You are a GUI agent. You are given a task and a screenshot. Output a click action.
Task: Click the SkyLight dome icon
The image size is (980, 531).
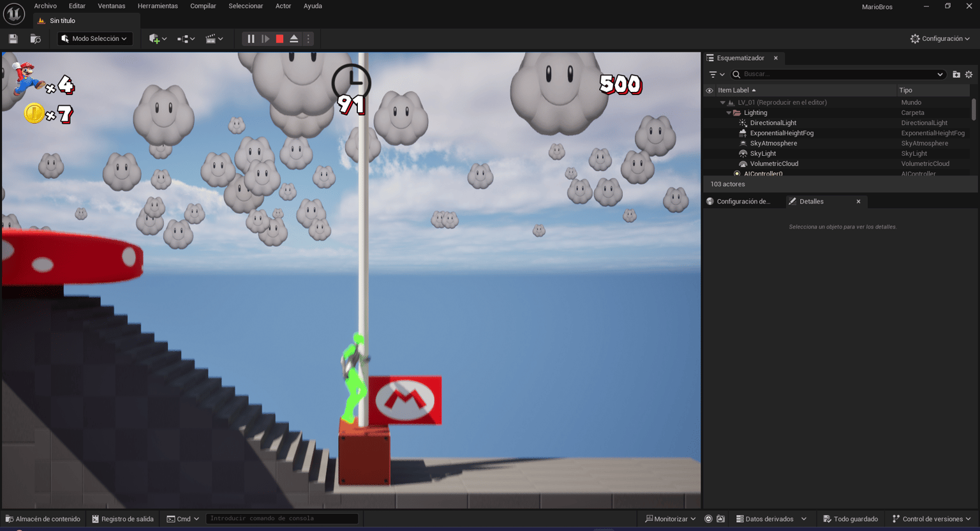tap(743, 154)
